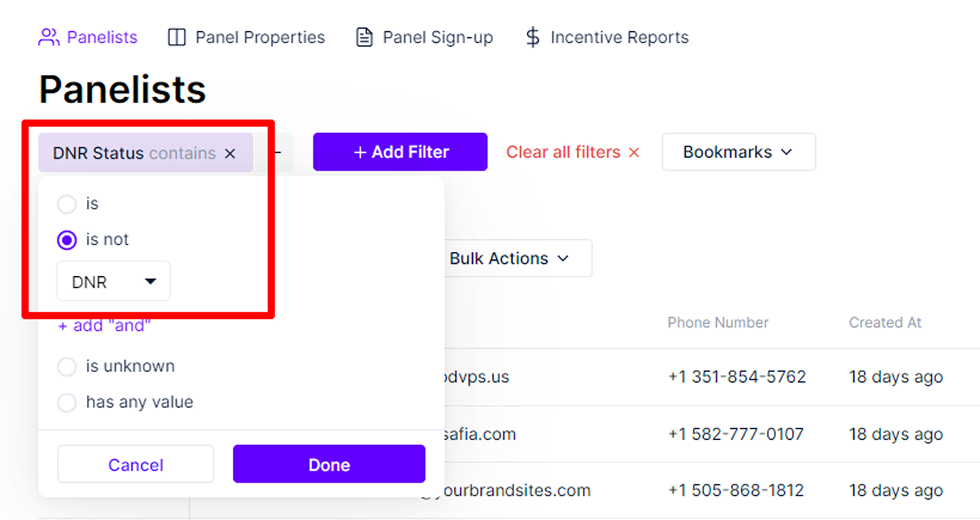Click the Panelists people icon
The image size is (980, 520).
[49, 37]
